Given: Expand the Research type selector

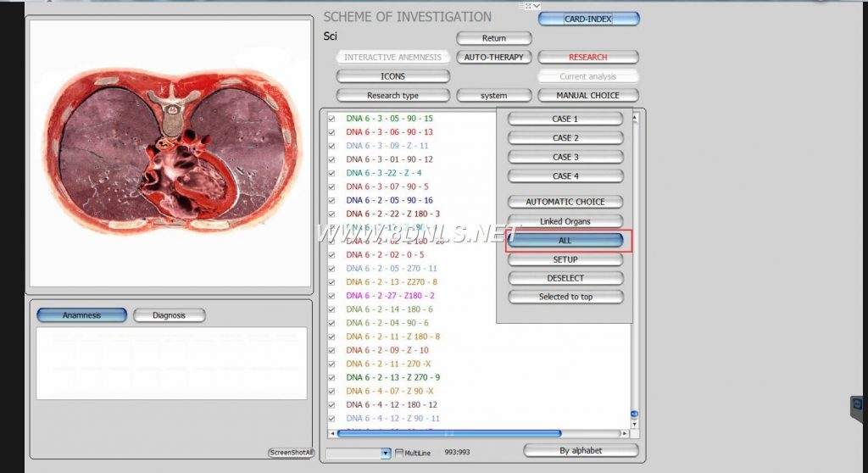Looking at the screenshot, I should point(392,96).
